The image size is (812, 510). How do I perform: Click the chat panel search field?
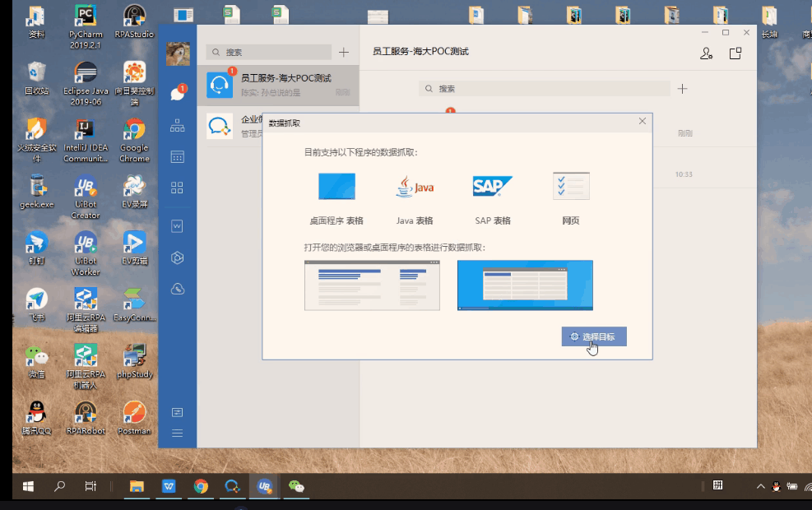point(545,89)
